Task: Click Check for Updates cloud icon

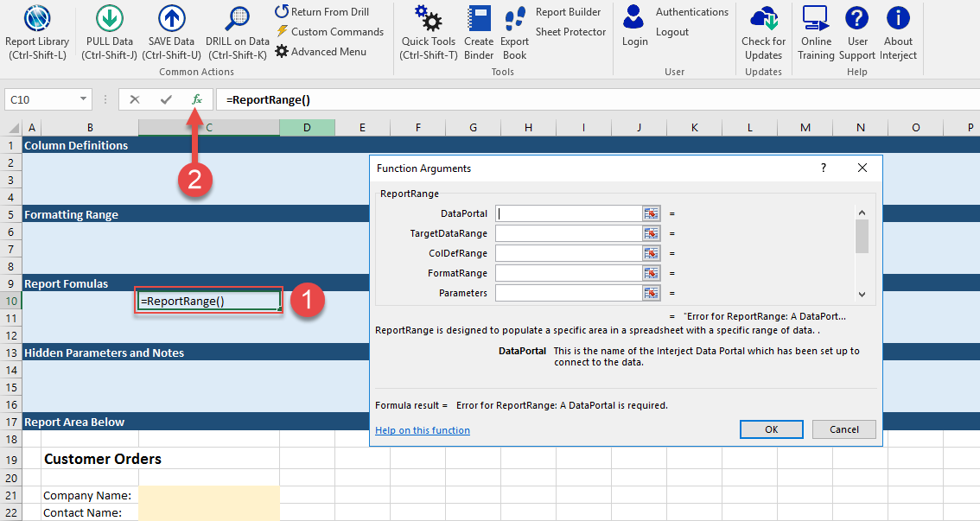Action: pos(764,19)
